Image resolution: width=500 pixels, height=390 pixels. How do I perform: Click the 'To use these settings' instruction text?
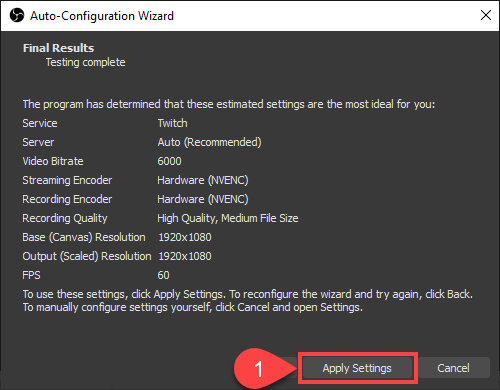point(248,301)
